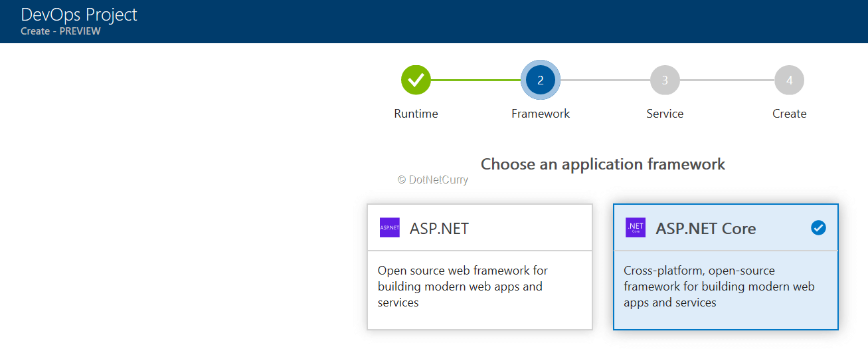Select the ASP.NET Core card title

tap(705, 229)
